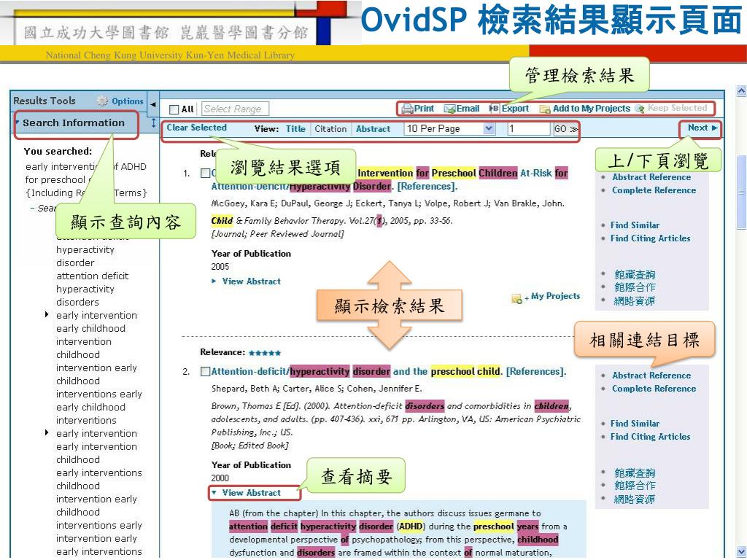
Task: Switch to Title view
Action: (296, 128)
